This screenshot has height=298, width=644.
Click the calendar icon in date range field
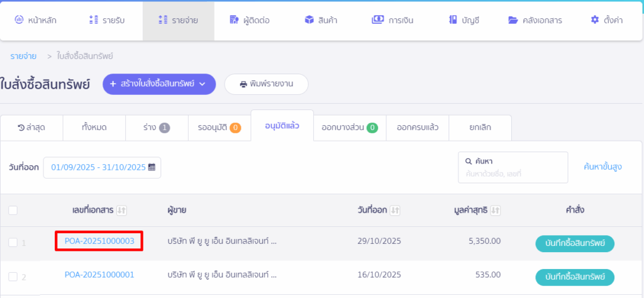pos(152,167)
